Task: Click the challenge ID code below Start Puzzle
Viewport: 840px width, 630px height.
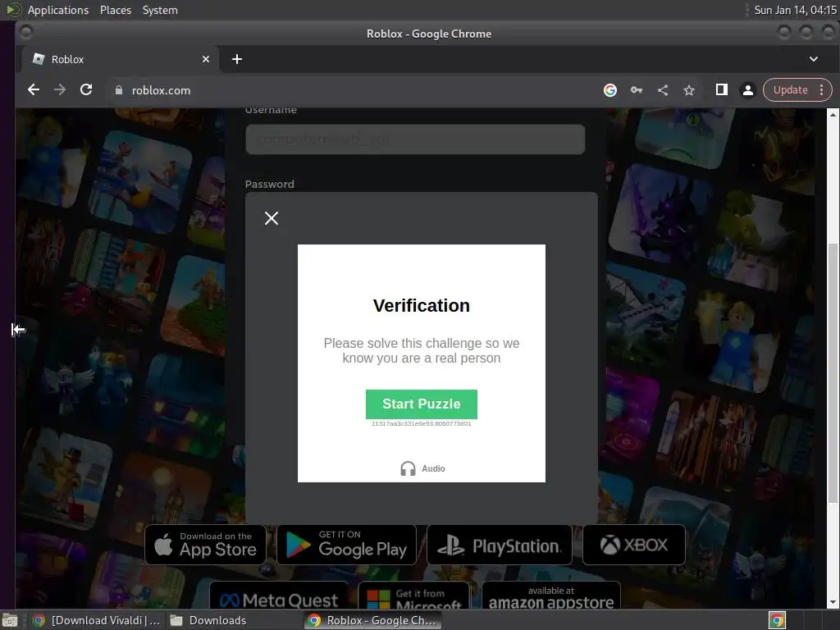Action: point(421,424)
